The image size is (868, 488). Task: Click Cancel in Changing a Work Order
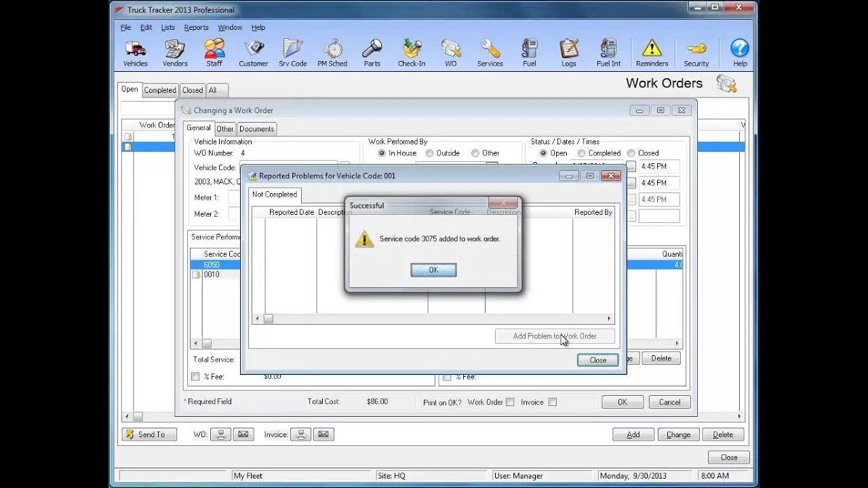click(x=669, y=402)
